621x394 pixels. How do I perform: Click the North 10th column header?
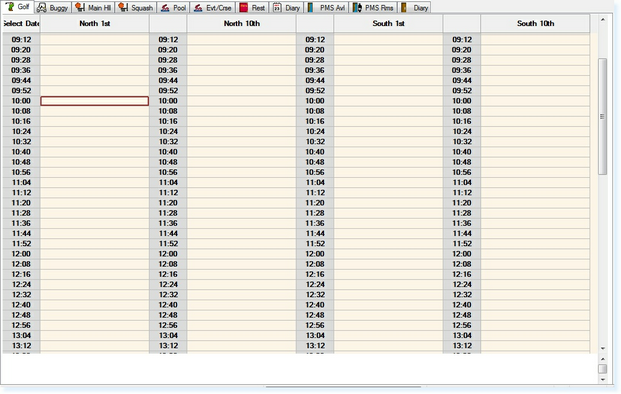pos(242,24)
